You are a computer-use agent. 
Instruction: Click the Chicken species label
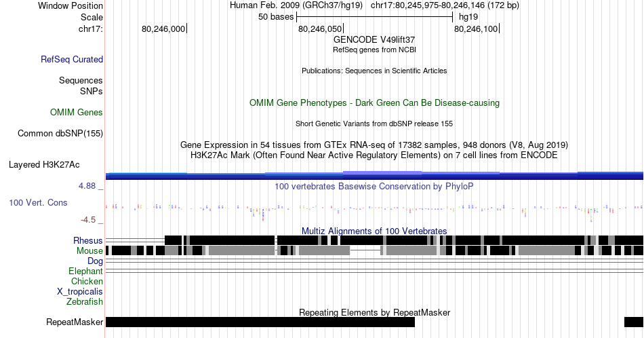87,281
